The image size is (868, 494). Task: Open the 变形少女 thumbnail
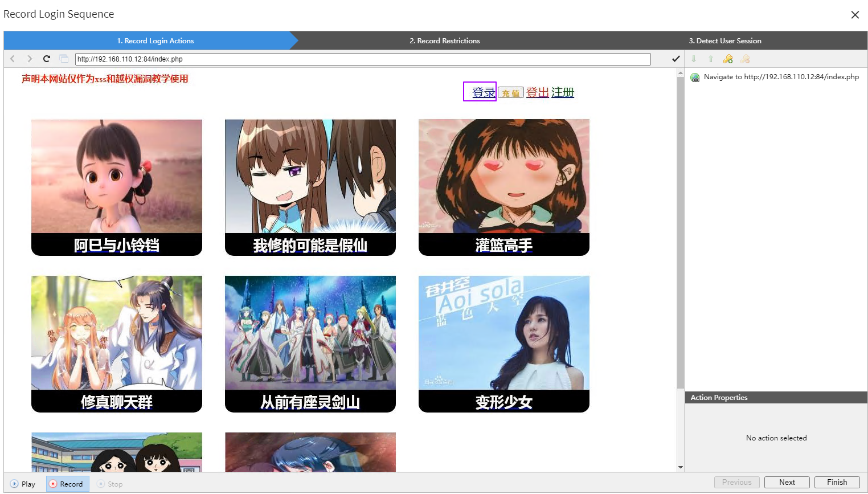click(504, 333)
